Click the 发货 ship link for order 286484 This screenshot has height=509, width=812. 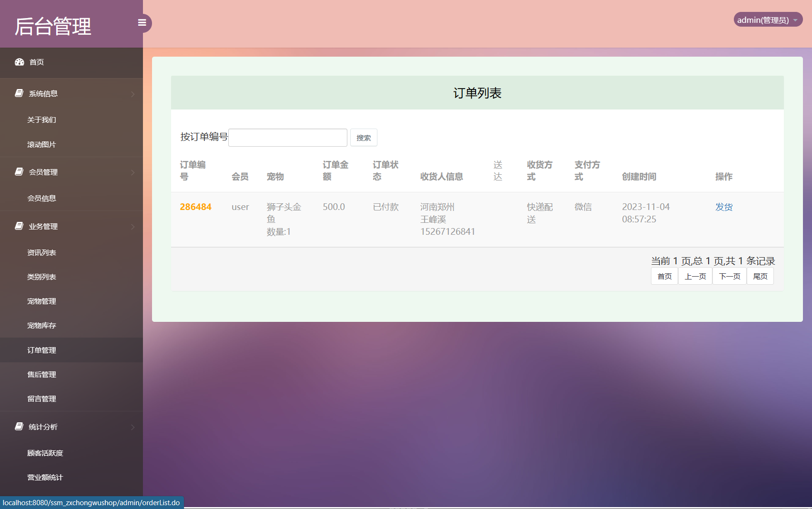tap(723, 207)
